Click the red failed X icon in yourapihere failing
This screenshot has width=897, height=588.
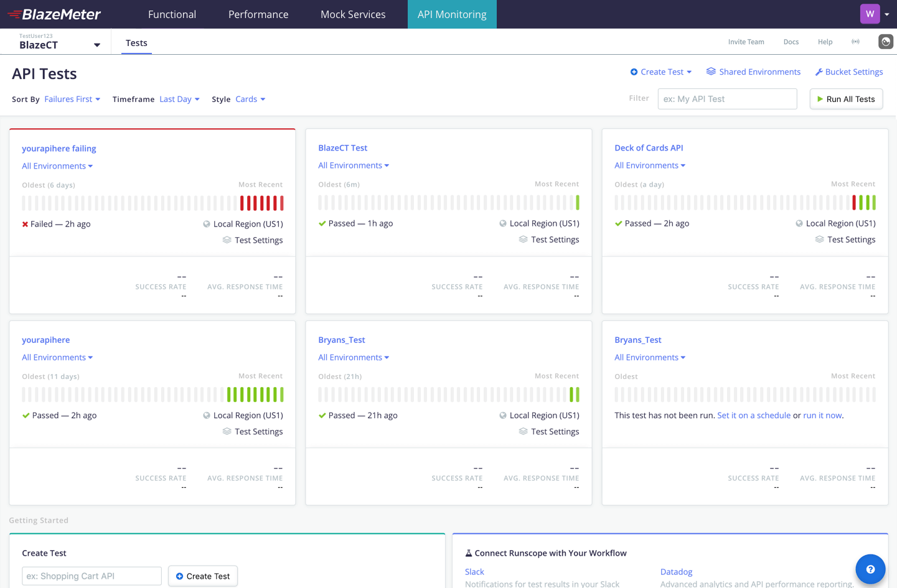(25, 224)
